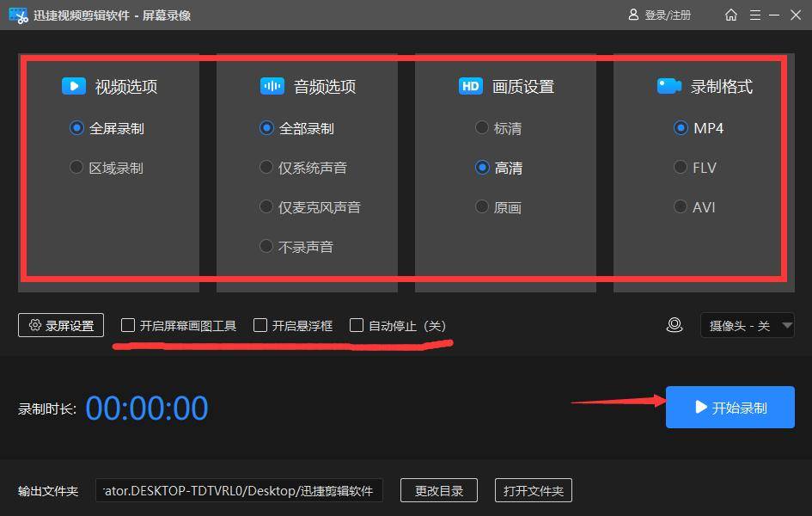Choose 标清 quality

coord(498,128)
